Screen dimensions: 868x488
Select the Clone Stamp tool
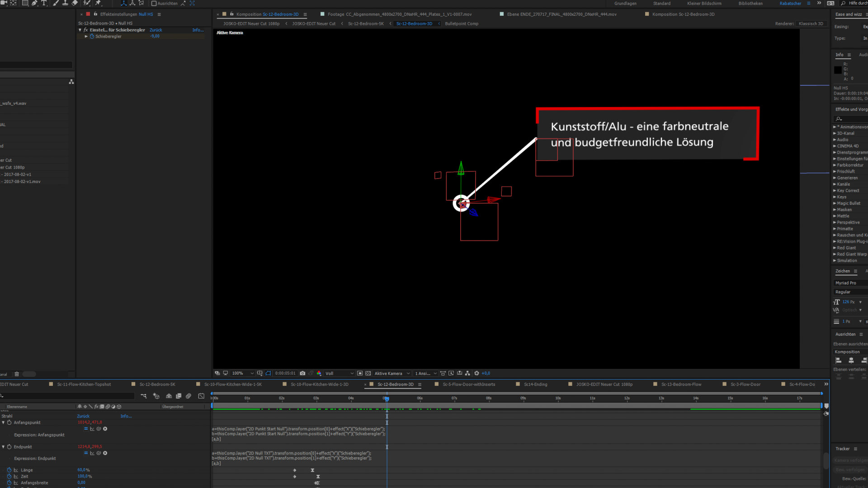click(65, 3)
